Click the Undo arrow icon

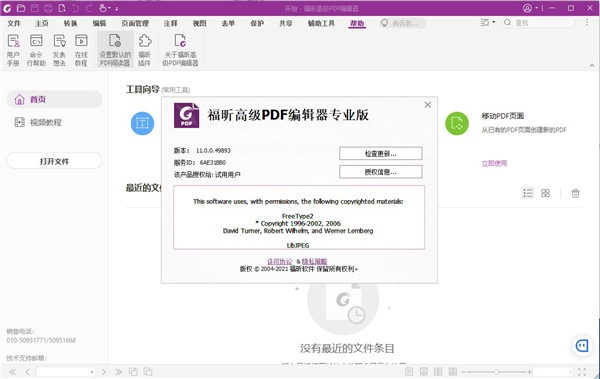click(x=75, y=8)
